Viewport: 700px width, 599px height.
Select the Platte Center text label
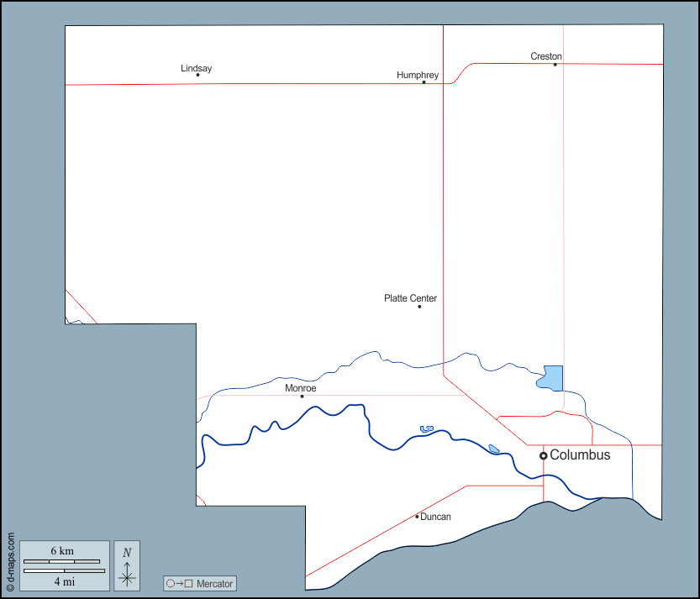(x=410, y=298)
